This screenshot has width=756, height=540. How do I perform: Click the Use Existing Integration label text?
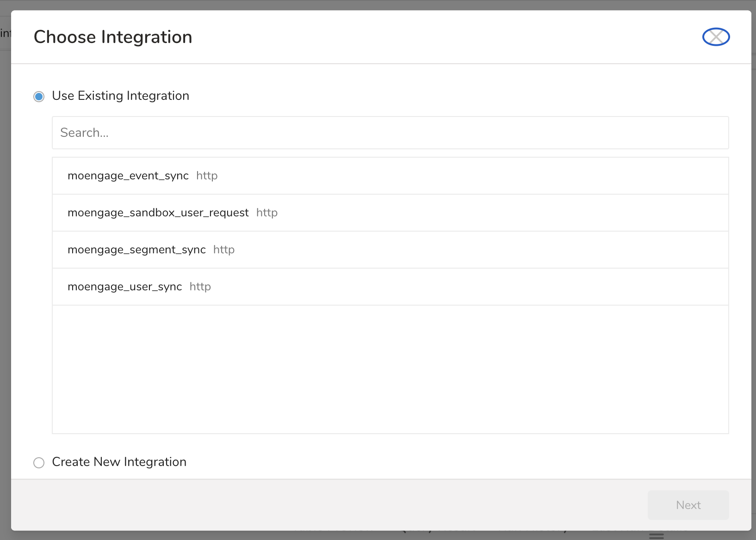pyautogui.click(x=120, y=96)
